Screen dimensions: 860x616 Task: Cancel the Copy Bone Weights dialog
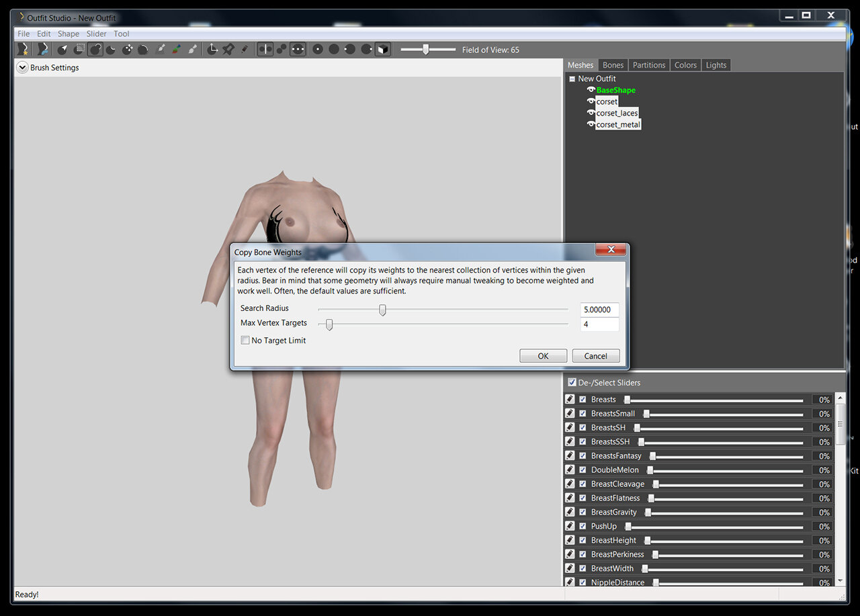click(x=596, y=356)
